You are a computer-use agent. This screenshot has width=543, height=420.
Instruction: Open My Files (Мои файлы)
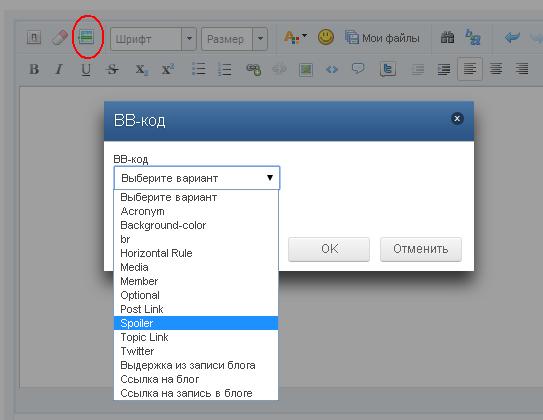tap(382, 37)
